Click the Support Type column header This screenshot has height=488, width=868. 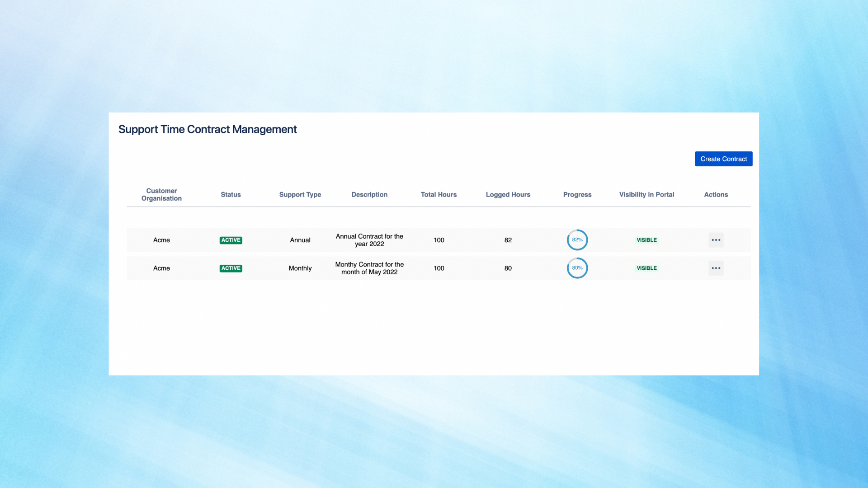click(x=300, y=194)
